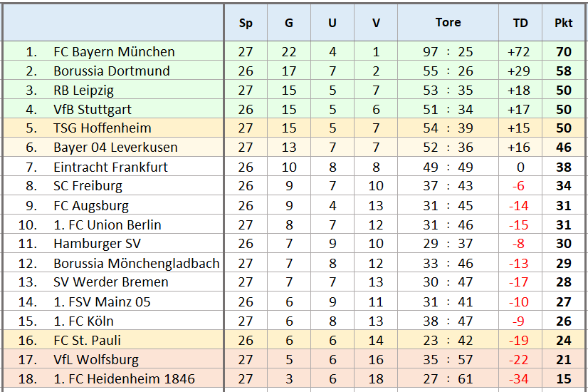Click the Borussia Dortmund team name

pyautogui.click(x=112, y=71)
